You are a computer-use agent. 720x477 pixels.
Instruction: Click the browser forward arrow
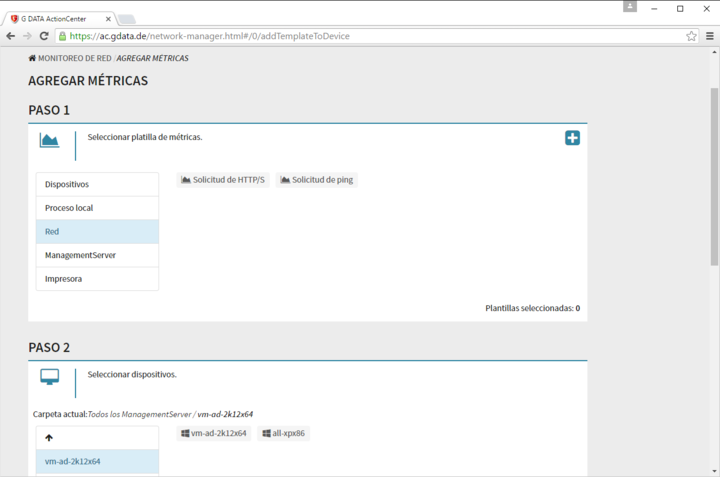click(x=27, y=36)
